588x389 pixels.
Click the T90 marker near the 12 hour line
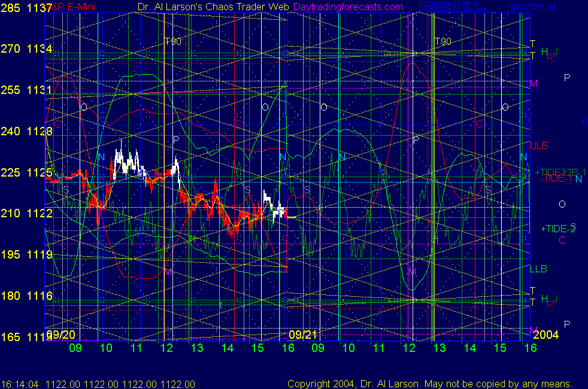click(173, 41)
